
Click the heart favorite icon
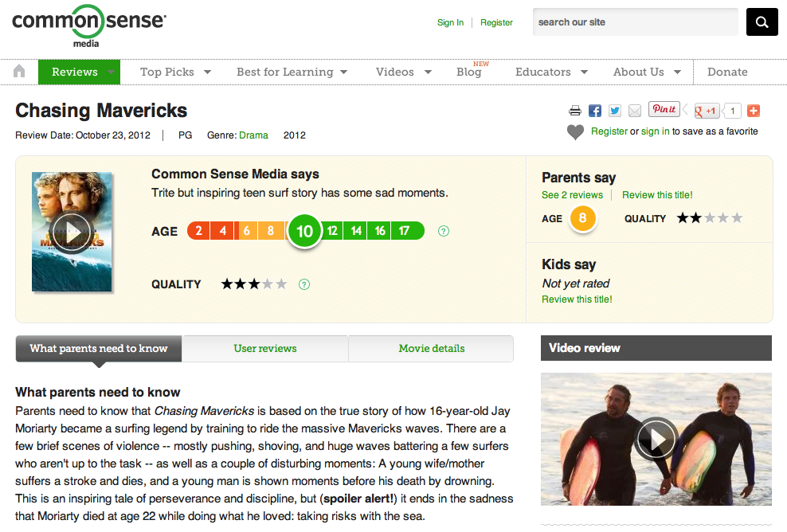(575, 132)
